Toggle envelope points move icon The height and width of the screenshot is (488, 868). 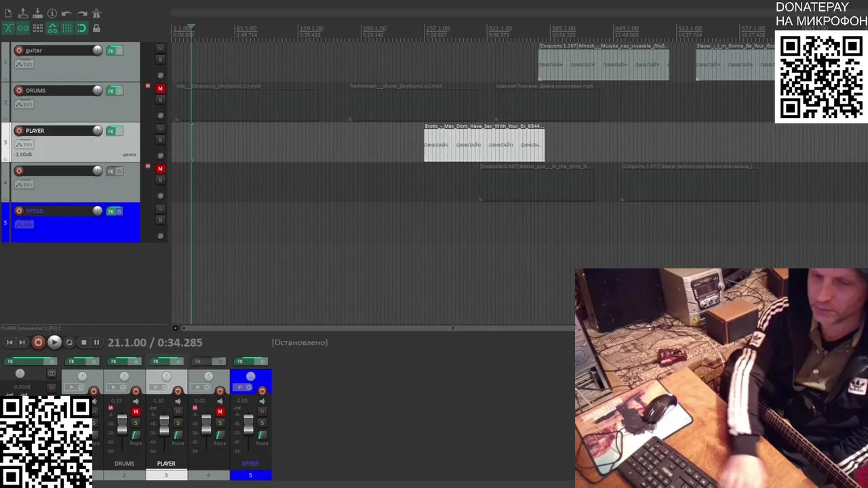coord(52,28)
